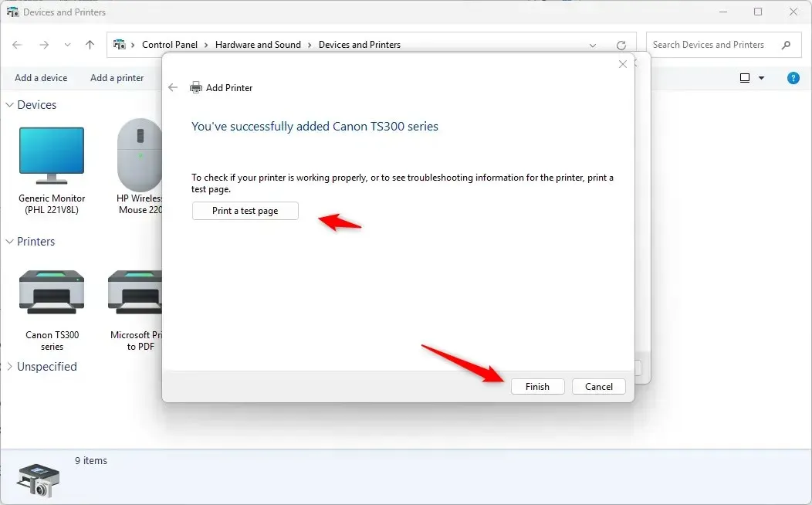Screen dimensions: 812x505
Task: Refresh the Devices and Printers view
Action: 621,45
